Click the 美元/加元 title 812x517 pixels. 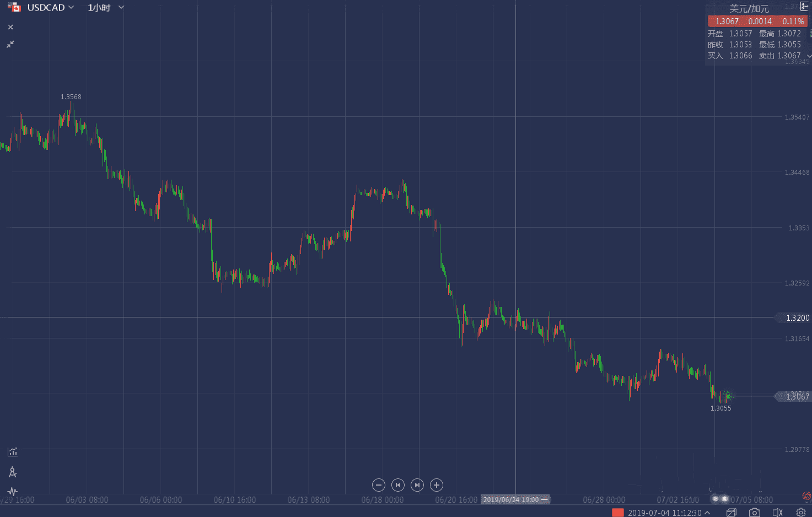(x=749, y=9)
